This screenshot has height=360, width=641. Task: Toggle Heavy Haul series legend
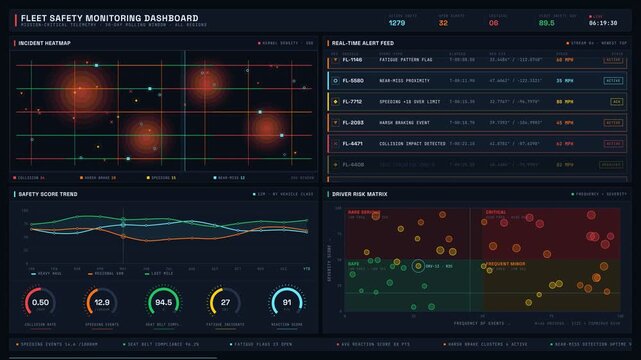click(47, 273)
